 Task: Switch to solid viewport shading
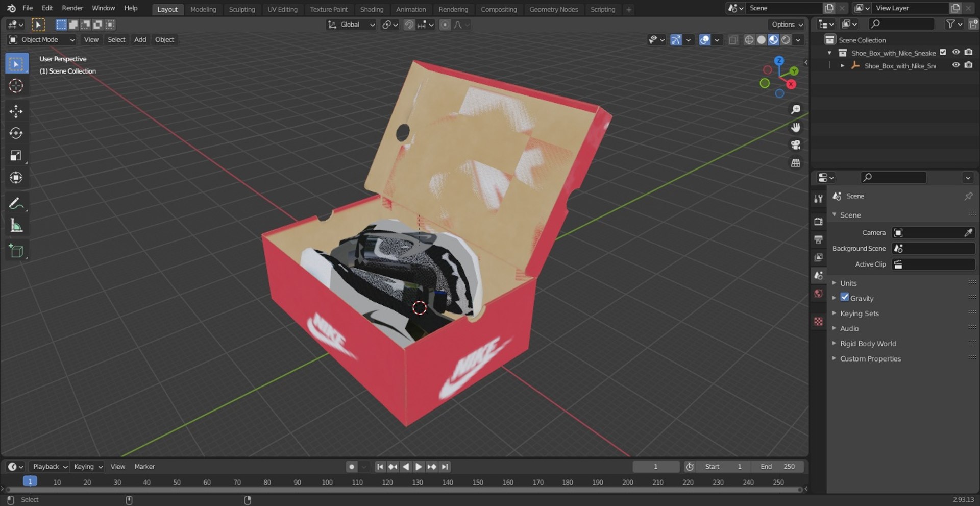click(761, 40)
